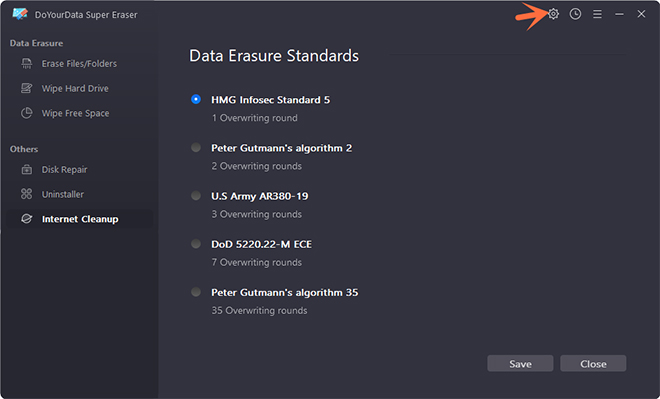Open the Wipe Hard Drive section
Image resolution: width=660 pixels, height=399 pixels.
75,88
